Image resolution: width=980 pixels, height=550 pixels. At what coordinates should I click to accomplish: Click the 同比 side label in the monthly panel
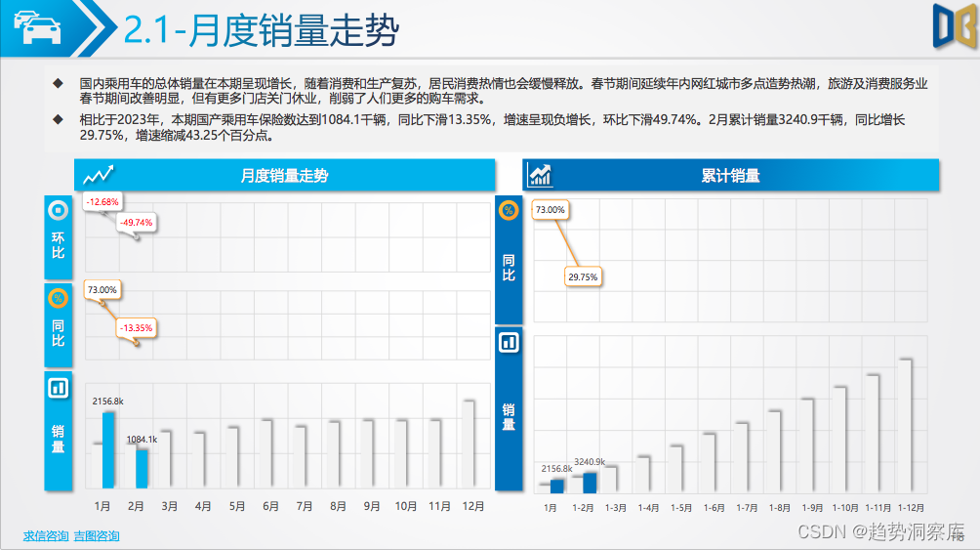point(59,333)
